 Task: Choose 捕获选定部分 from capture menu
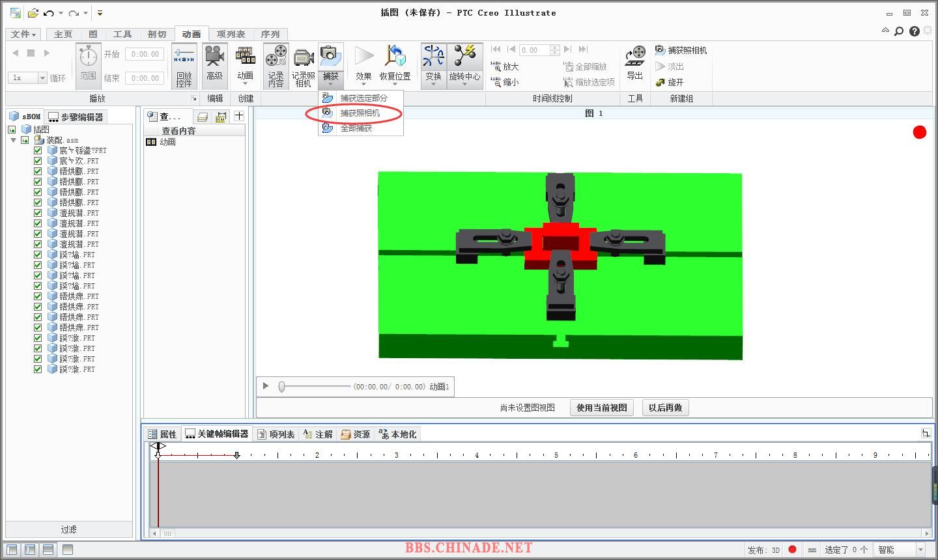tap(361, 98)
